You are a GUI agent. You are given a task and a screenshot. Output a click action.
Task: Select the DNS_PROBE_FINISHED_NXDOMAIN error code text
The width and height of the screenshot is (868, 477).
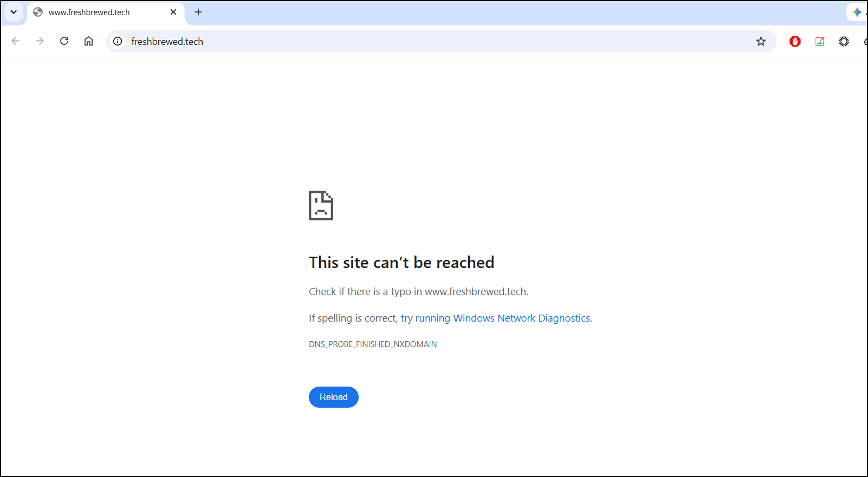tap(373, 344)
